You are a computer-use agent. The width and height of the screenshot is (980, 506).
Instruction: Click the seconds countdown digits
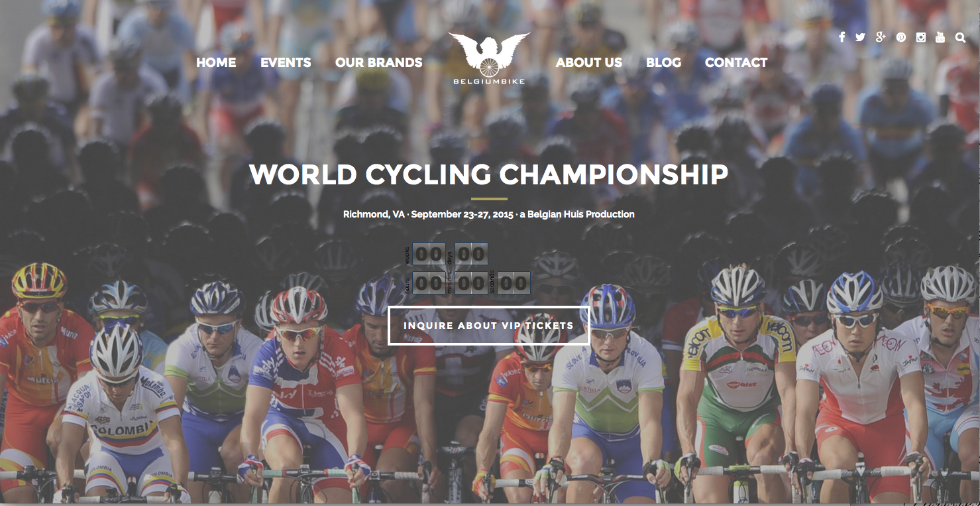(x=514, y=283)
